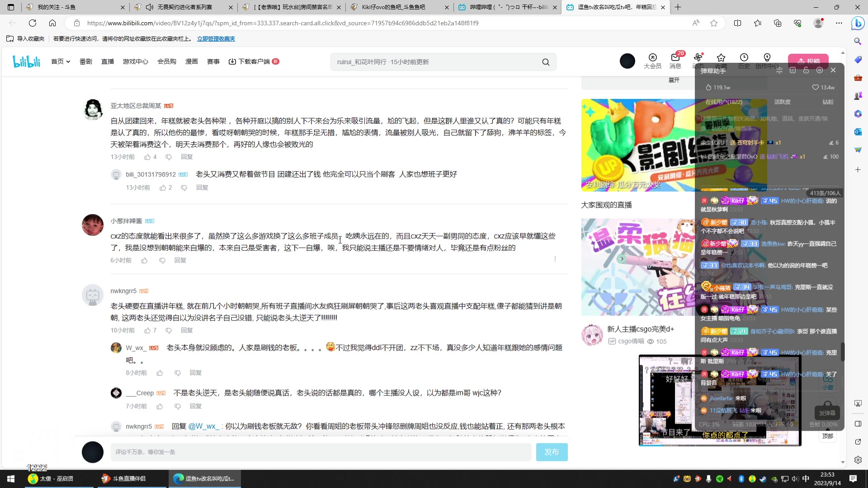Screen dimensions: 868x488
Task: Like the reply by W_wx_
Action: 160,373
